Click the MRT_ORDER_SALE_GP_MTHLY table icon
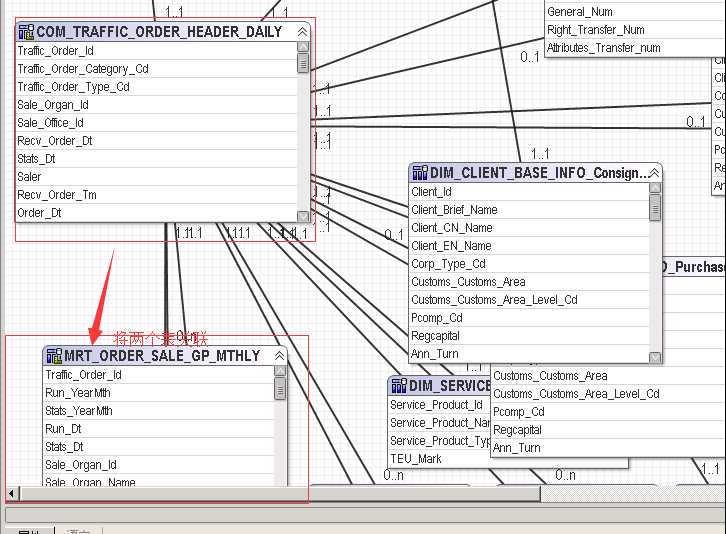Screen dimensions: 726x534 point(54,356)
